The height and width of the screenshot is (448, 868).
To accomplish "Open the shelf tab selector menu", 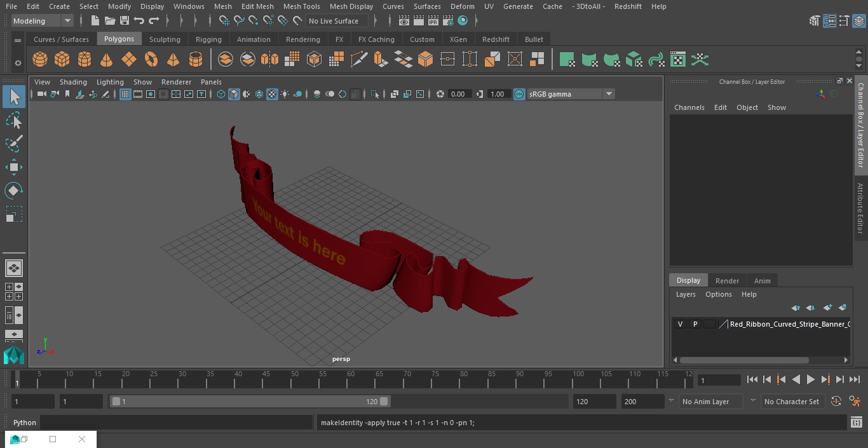I will [18, 40].
